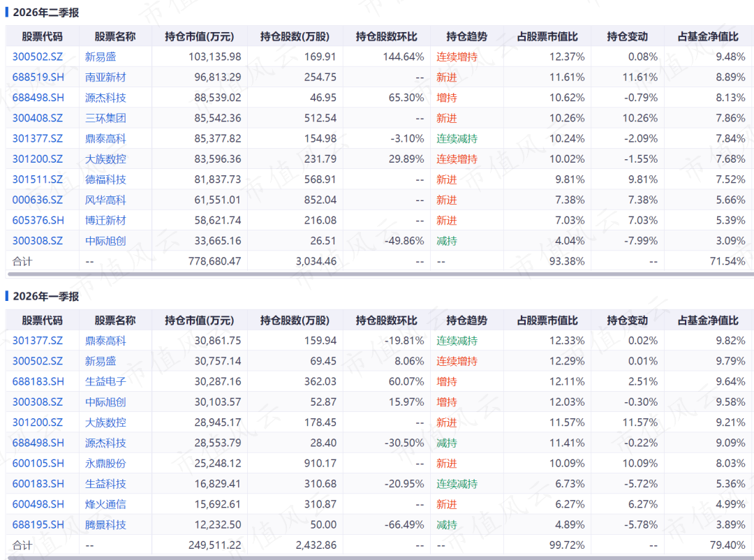
Task: Open 301377.SZ in the 2026年一季报 table
Action: [38, 341]
